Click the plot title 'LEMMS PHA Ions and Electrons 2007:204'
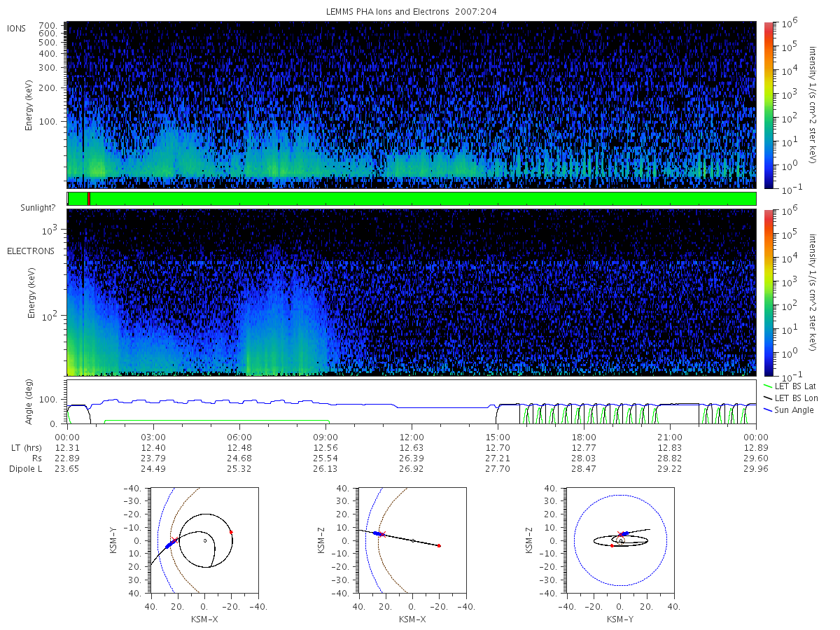 click(x=412, y=12)
